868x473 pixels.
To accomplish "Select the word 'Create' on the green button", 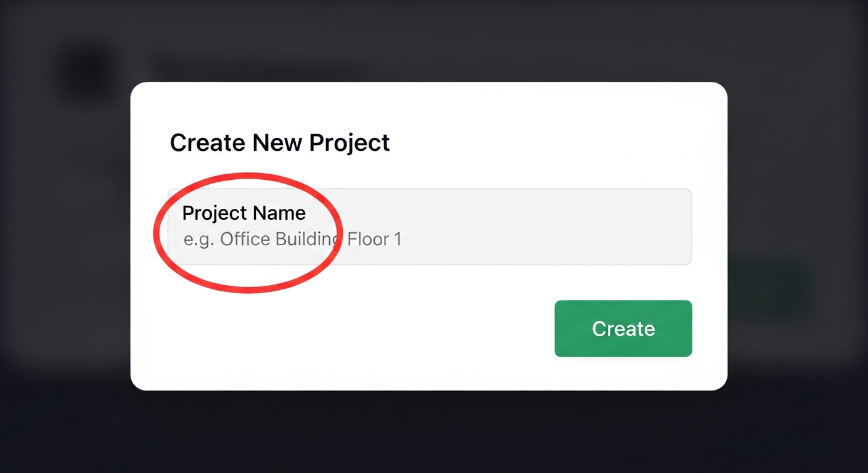I will click(x=623, y=328).
